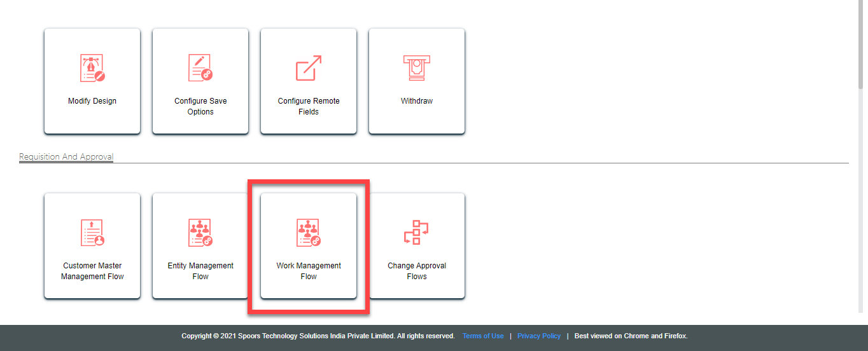Click the Configure Remote Fields arrow icon

pos(309,68)
